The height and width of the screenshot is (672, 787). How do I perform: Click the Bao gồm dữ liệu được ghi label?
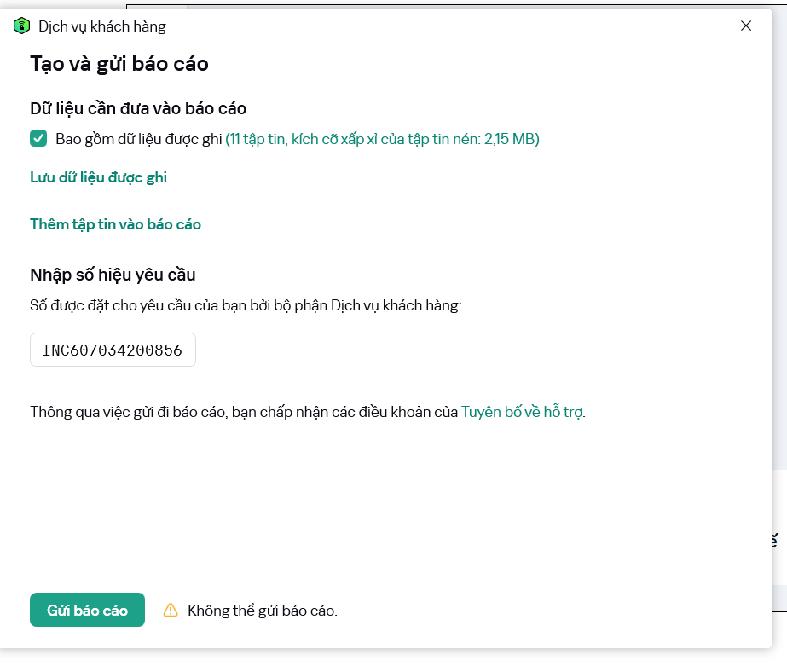[x=139, y=139]
